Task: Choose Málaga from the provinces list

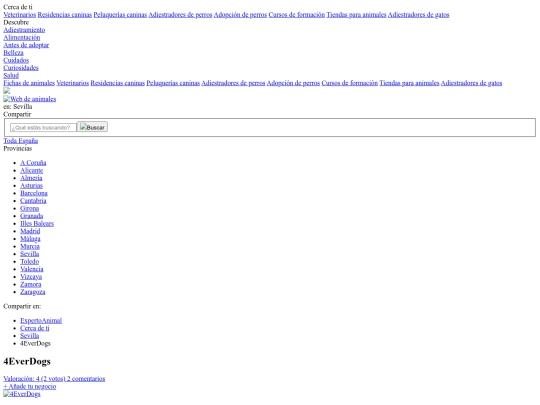Action: tap(30, 239)
